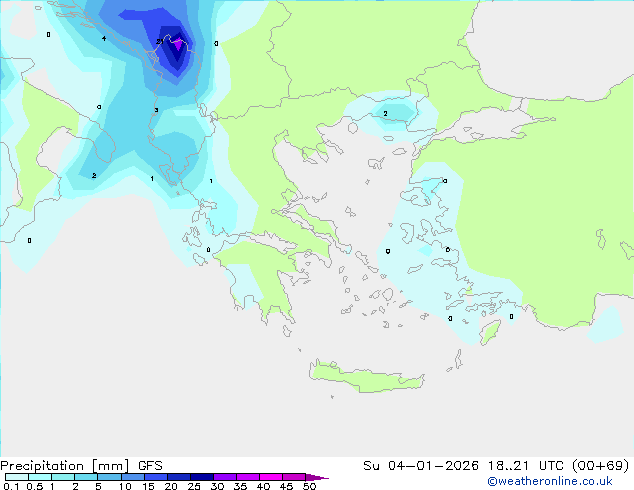Click the '2' value over the Bulgarian-Turkish border
634x490 pixels.
point(385,114)
